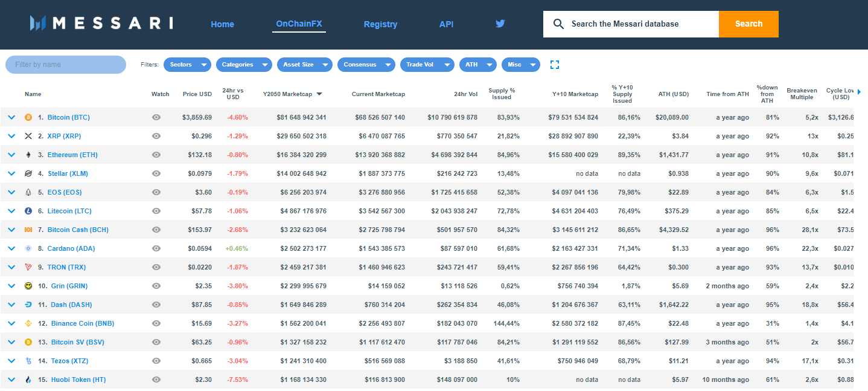Toggle watch for Cardano (ADA)

point(156,248)
